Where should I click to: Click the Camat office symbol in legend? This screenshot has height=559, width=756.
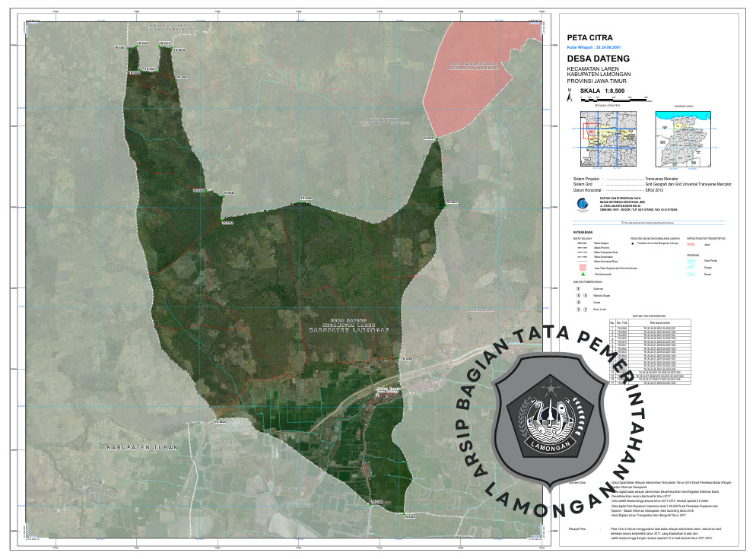pyautogui.click(x=579, y=302)
